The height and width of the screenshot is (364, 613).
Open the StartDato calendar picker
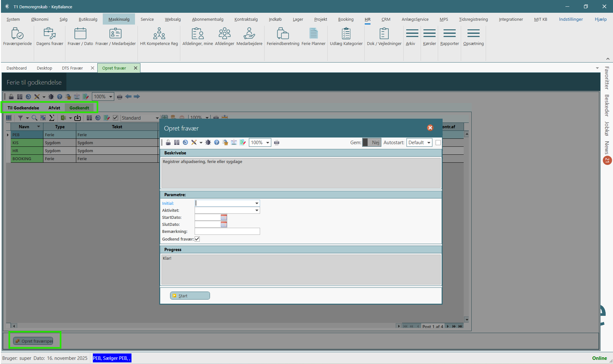[224, 217]
